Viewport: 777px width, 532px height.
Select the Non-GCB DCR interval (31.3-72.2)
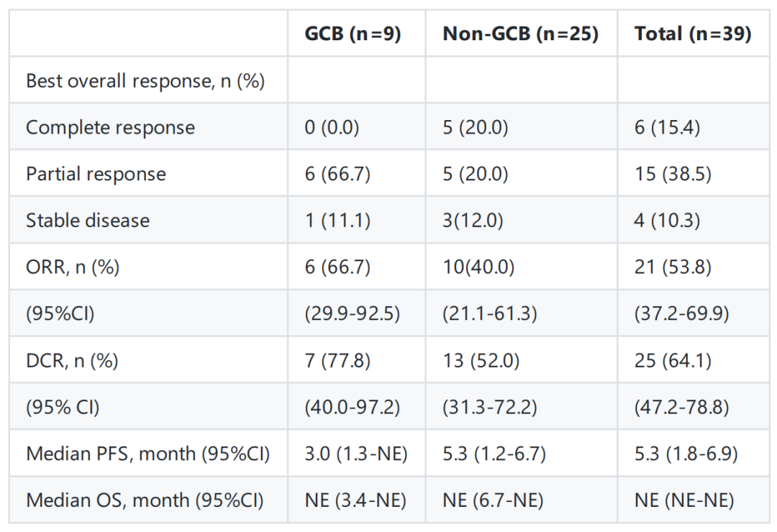(x=490, y=407)
